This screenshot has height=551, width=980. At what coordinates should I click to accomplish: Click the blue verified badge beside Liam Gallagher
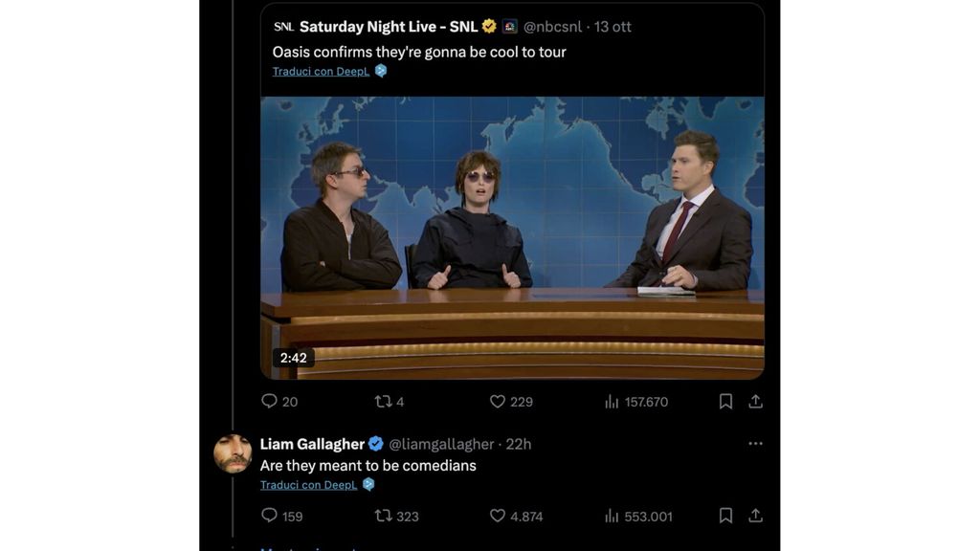(374, 443)
